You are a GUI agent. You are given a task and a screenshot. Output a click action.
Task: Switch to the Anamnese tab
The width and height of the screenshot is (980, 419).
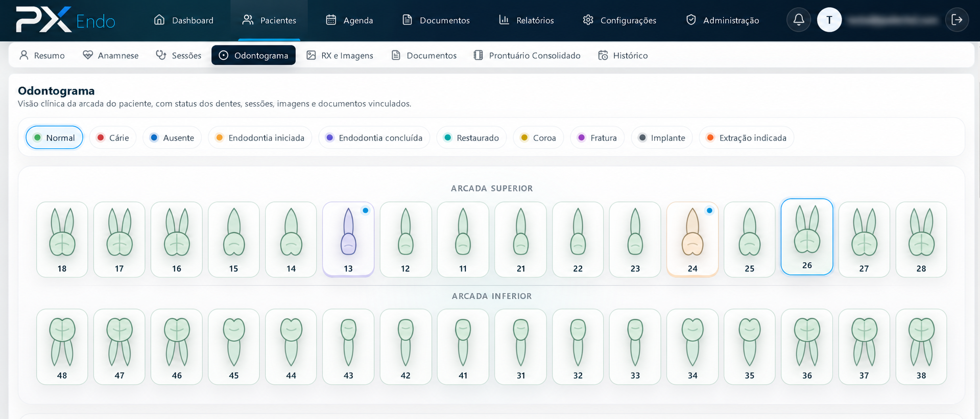click(111, 55)
